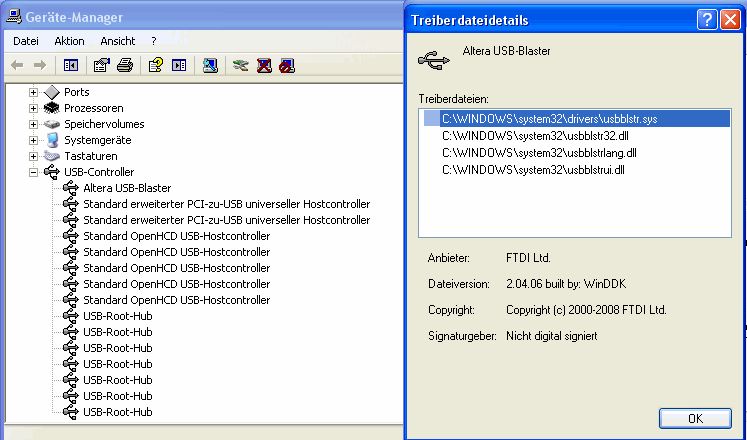Select the Speichervolumes tree label
Screen dimensions: 747x440
tap(104, 124)
